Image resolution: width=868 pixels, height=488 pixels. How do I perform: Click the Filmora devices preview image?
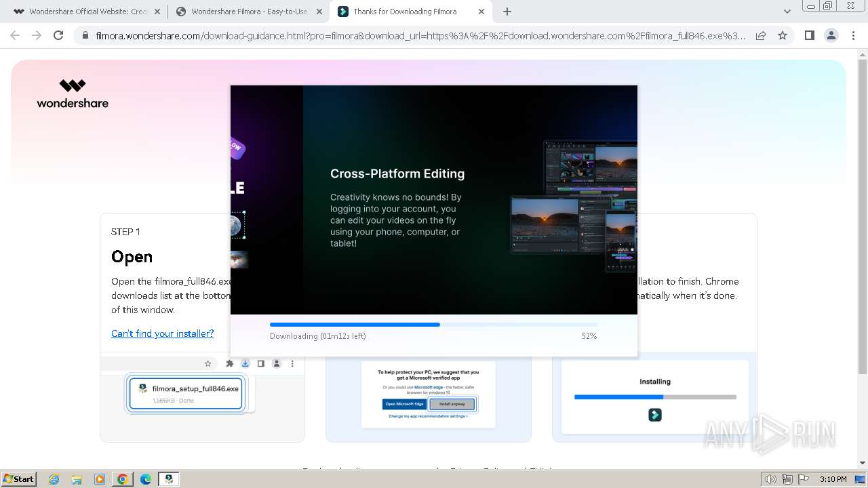tap(573, 205)
